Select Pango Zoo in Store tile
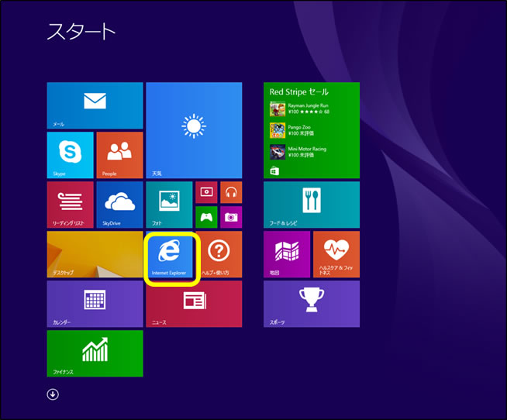 292,130
